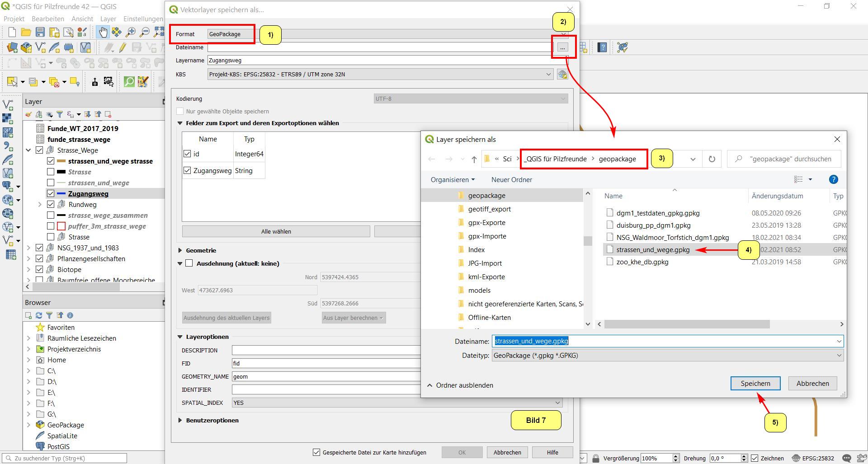This screenshot has width=868, height=464.
Task: Click the help question mark in file dialog
Action: [x=833, y=180]
